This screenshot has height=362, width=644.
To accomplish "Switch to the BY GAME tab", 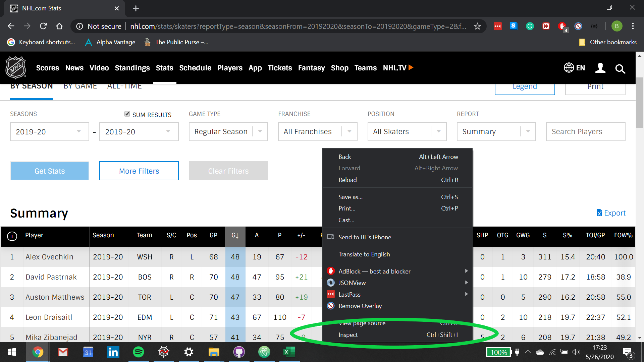I will tap(80, 86).
